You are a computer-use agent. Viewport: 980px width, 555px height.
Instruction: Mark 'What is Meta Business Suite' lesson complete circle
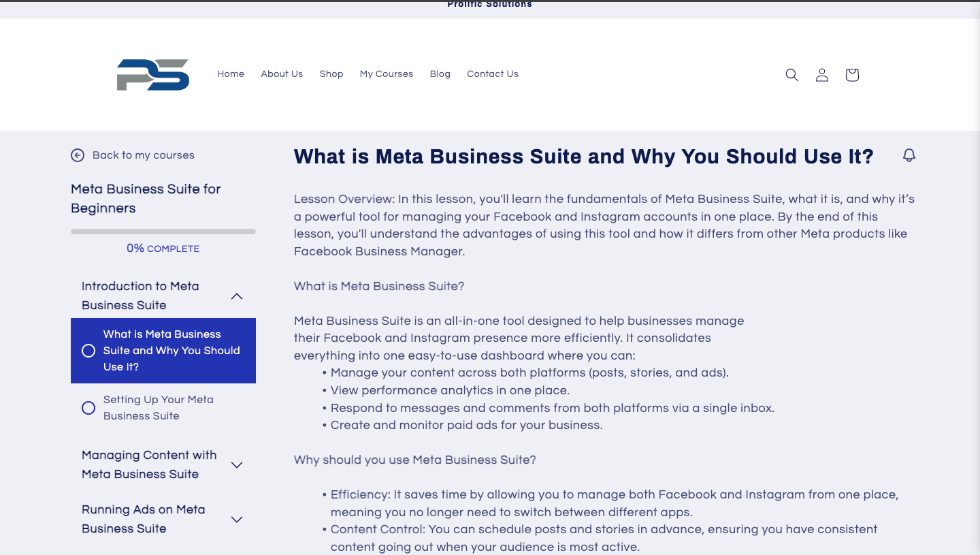(88, 351)
